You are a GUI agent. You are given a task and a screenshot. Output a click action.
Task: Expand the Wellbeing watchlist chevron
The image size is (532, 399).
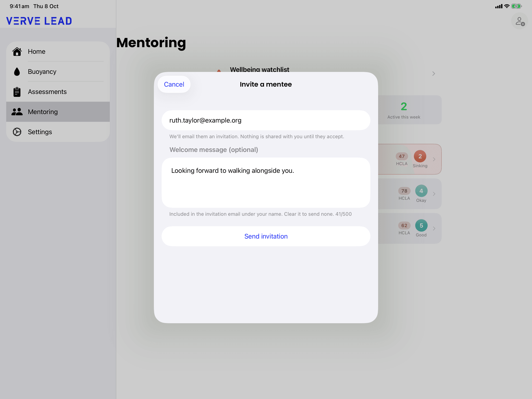point(434,74)
